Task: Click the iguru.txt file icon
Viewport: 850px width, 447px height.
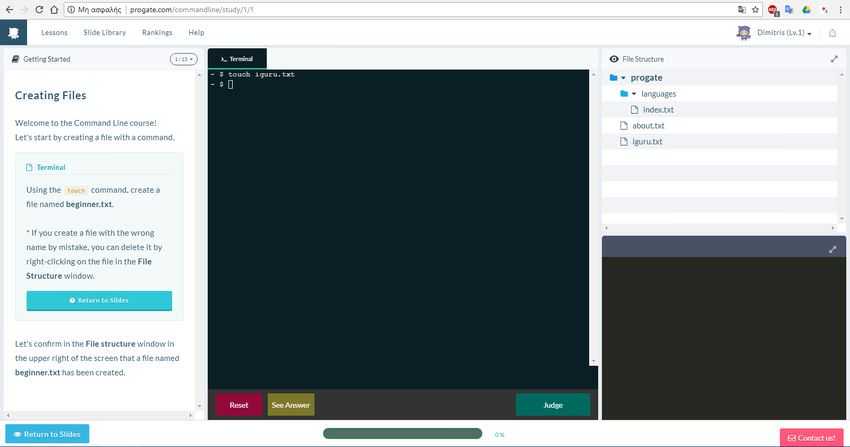Action: point(623,141)
